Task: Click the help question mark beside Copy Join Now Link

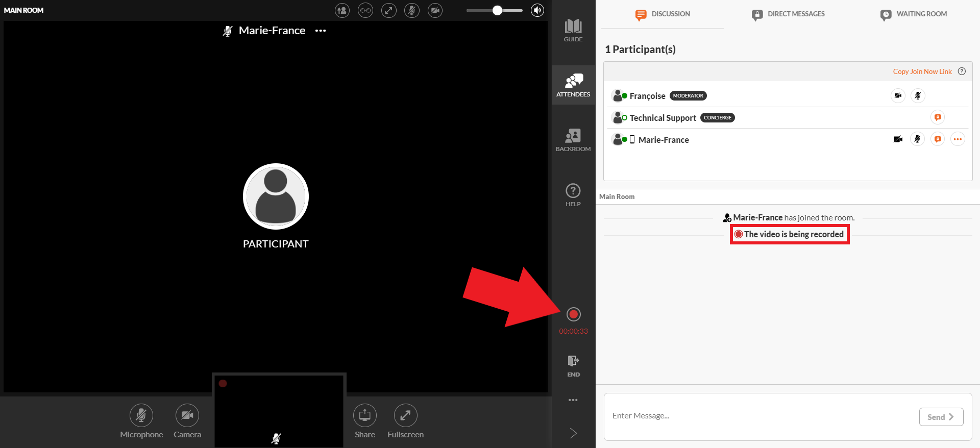Action: tap(962, 71)
